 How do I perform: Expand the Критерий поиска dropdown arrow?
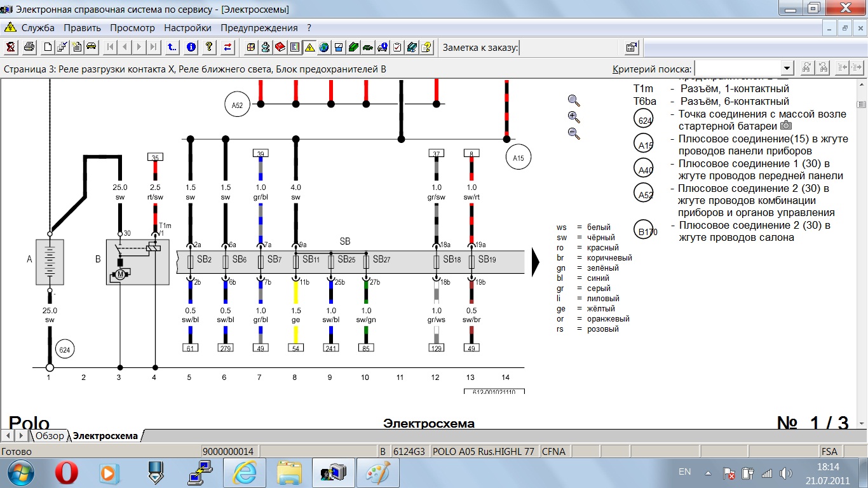[787, 69]
